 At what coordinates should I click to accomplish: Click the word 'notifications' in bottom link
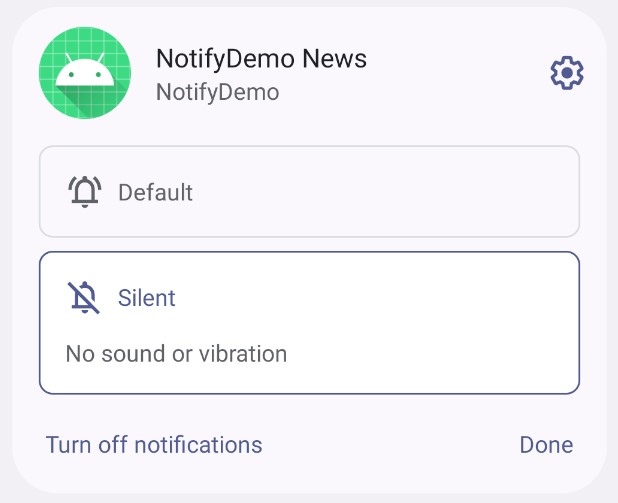[198, 445]
